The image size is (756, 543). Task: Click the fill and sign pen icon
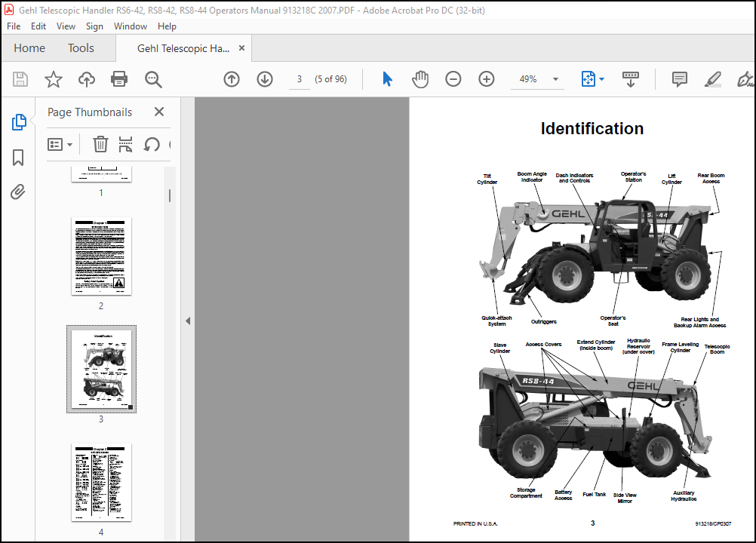click(x=745, y=79)
